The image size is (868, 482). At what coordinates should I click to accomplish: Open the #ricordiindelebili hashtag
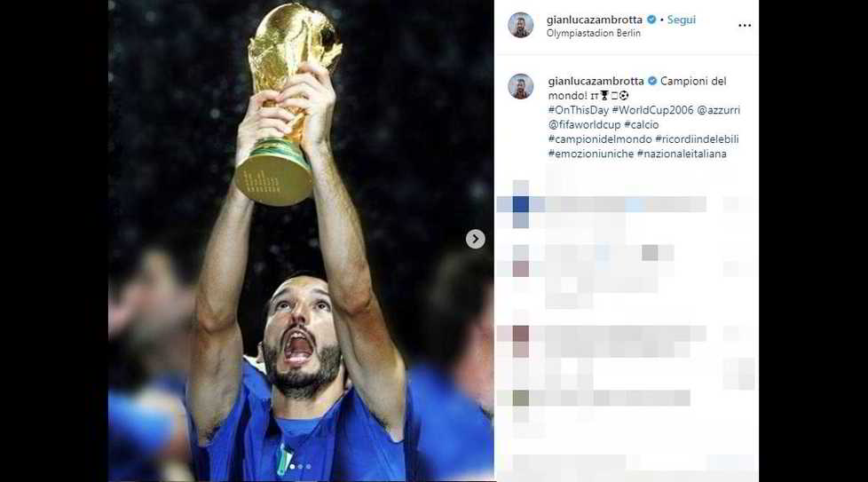[697, 138]
